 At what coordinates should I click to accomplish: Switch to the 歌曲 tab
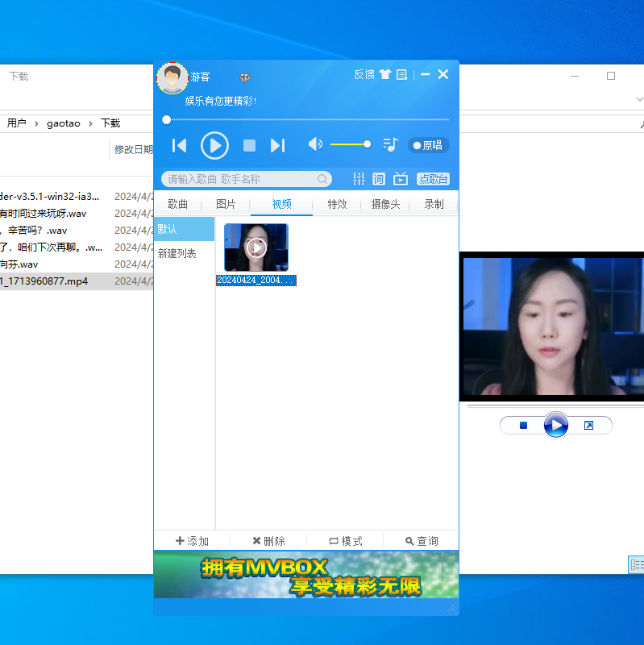pyautogui.click(x=177, y=204)
